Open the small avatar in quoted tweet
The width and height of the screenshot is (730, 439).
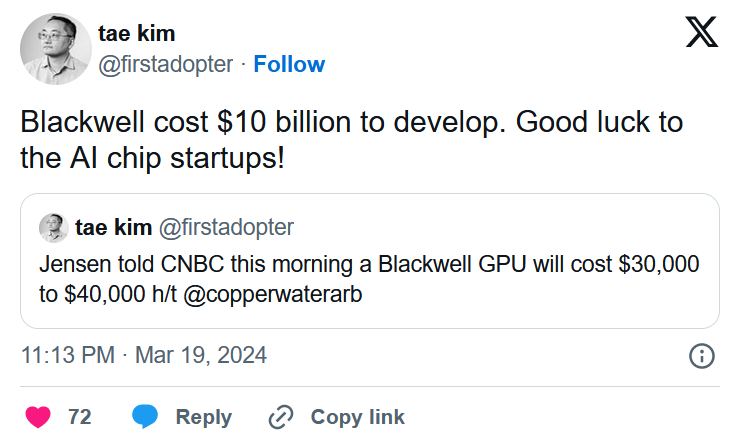(54, 228)
